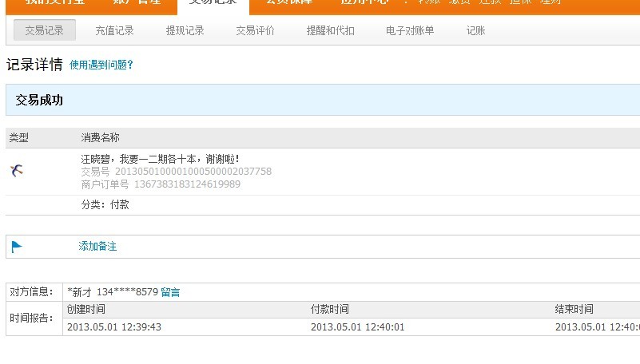
Task: Click the 添加备注 link
Action: pos(97,247)
